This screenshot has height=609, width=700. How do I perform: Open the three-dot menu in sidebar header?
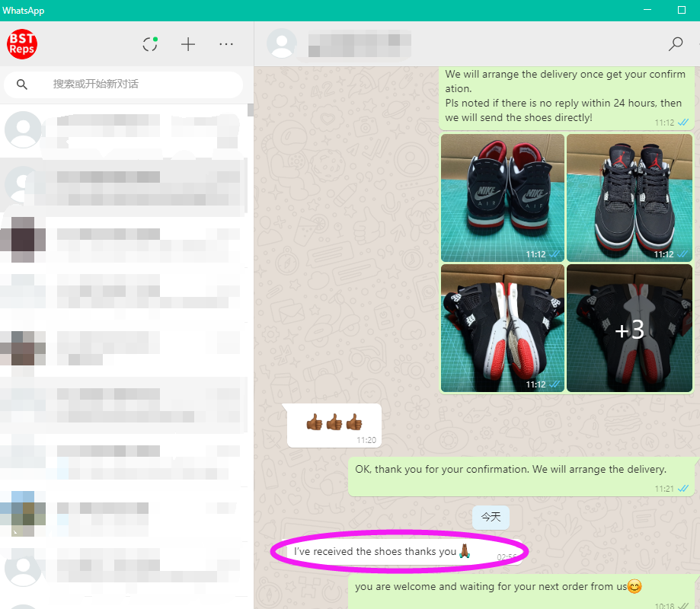click(226, 44)
